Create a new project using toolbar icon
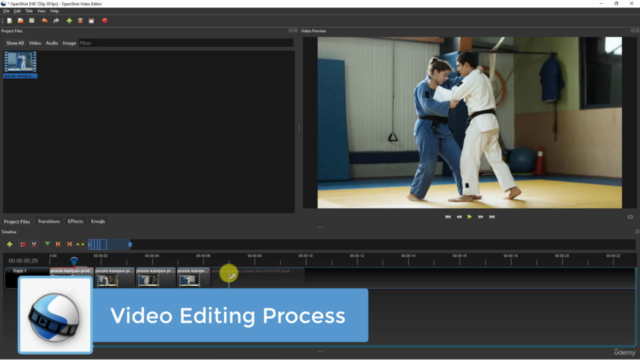This screenshot has width=640, height=360. pyautogui.click(x=9, y=20)
